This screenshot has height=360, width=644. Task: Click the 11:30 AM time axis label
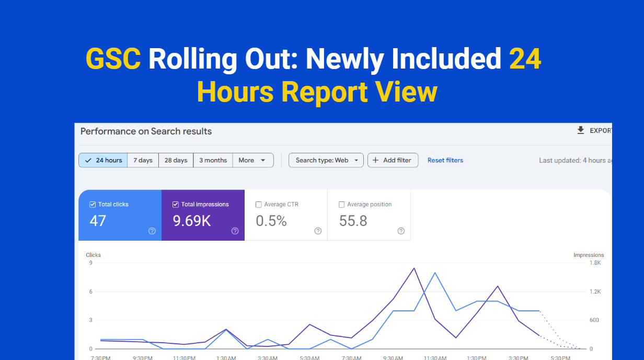click(435, 358)
